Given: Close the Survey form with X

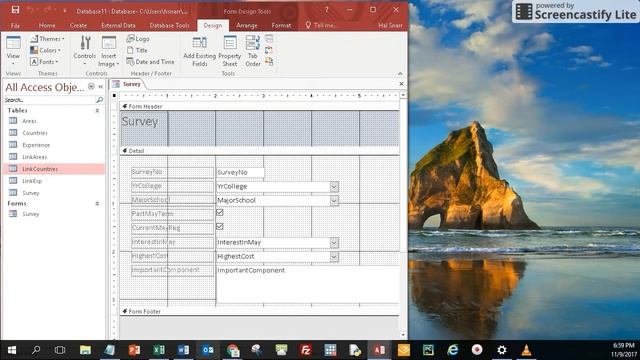Looking at the screenshot, I should pos(401,84).
